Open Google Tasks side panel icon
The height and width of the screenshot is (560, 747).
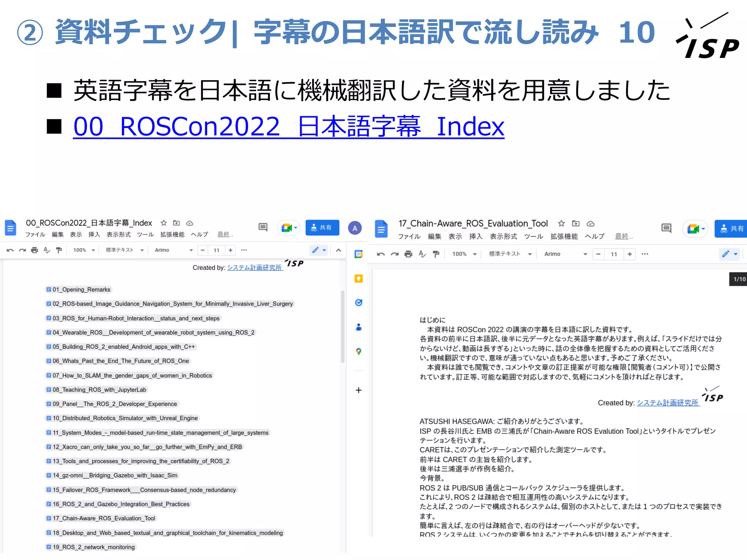(359, 303)
